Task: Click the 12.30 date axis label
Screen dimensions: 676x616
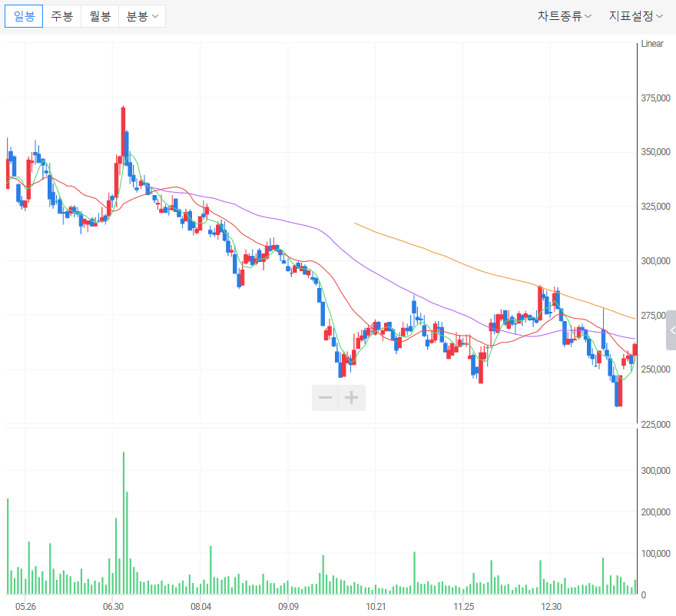Action: [552, 607]
